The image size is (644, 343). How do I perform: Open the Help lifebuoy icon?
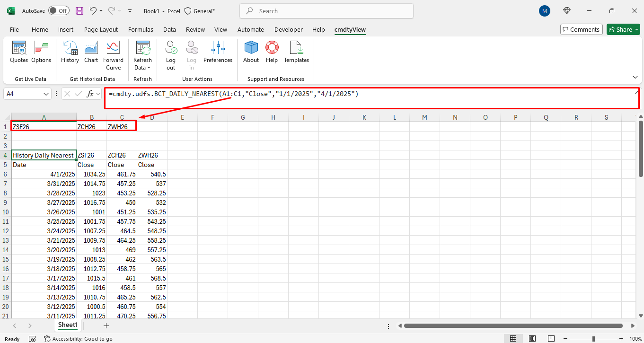coord(272,52)
